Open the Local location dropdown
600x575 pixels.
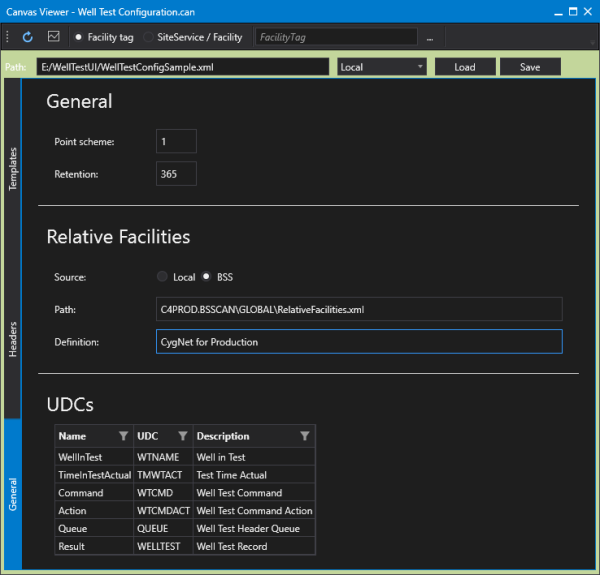(x=382, y=67)
